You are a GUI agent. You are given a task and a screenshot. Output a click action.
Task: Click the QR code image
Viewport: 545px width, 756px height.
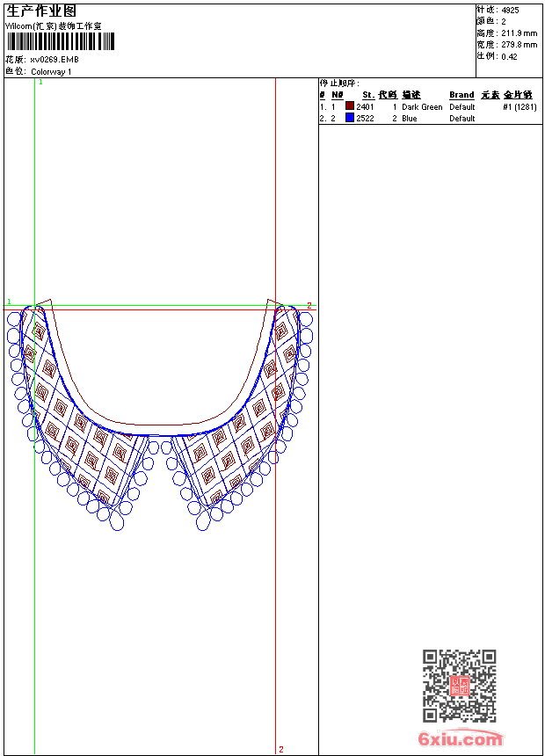pos(459,686)
